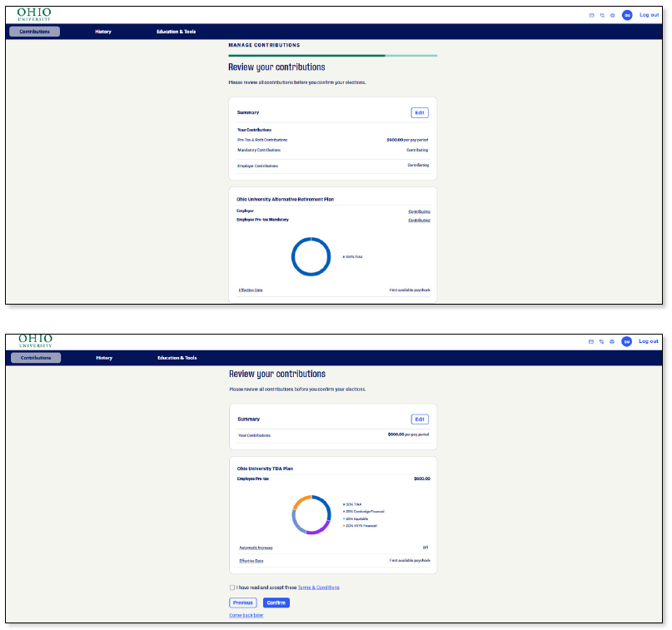The image size is (672, 630).
Task: Click phone contact icon on Alternative Retirement Plan page
Action: click(x=602, y=15)
